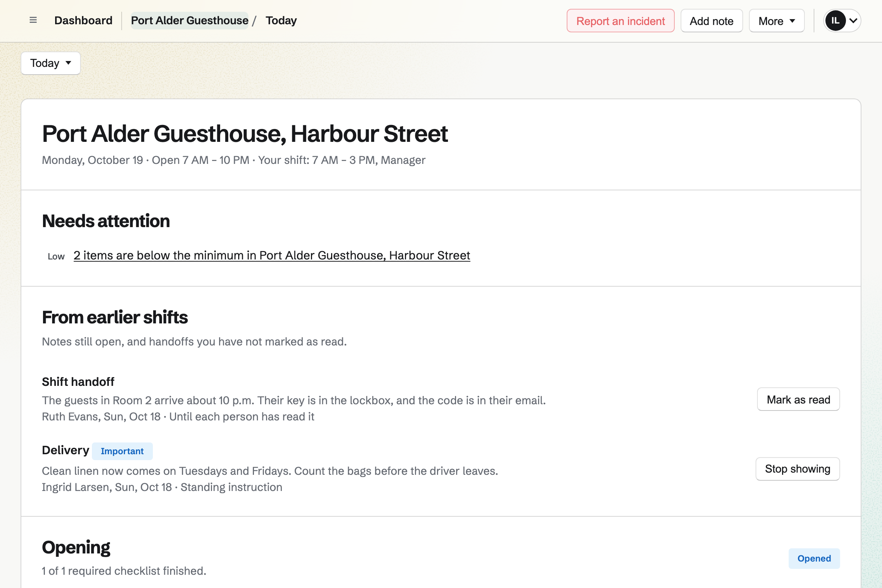Stop showing the Delivery note
The image size is (882, 588).
point(797,469)
